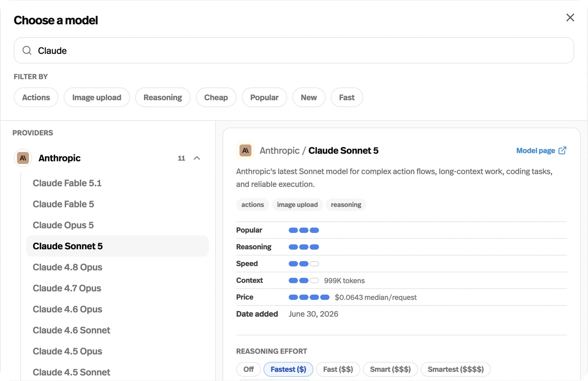Select Claude 4.7 Opus model
Viewport: 588px width, 381px height.
[117, 288]
